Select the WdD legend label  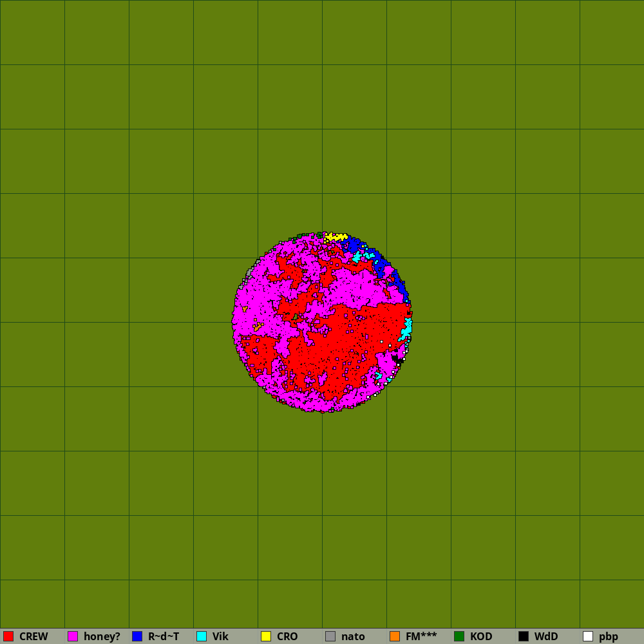(x=546, y=637)
